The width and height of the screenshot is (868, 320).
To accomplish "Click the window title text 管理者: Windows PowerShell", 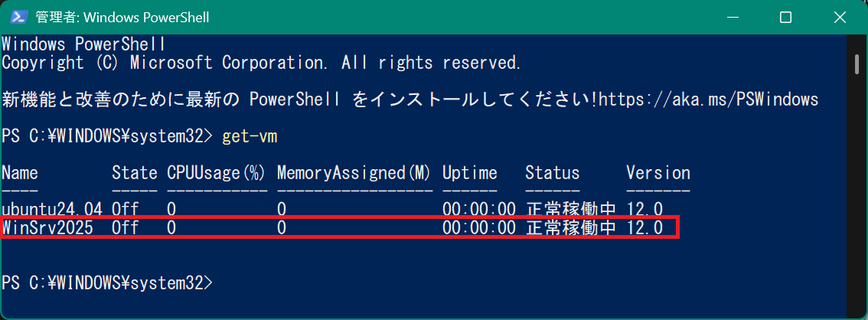I will click(x=126, y=17).
